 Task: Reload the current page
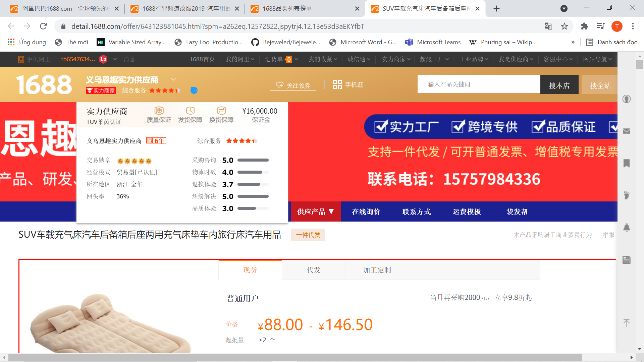tap(43, 26)
